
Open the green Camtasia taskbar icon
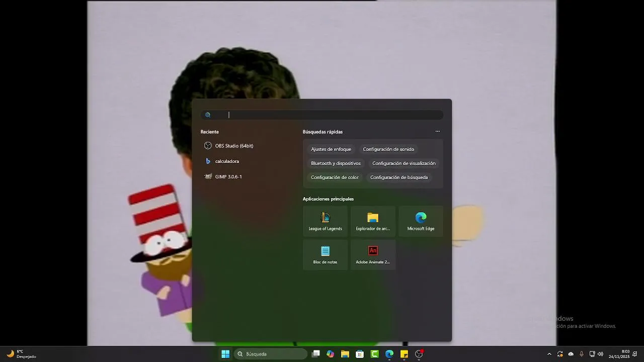click(375, 354)
